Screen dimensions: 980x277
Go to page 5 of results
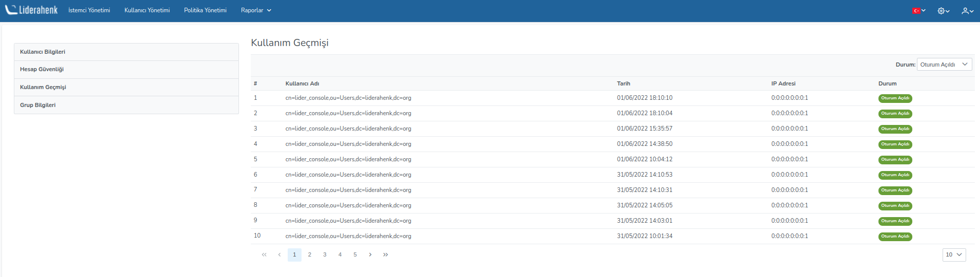pos(355,255)
